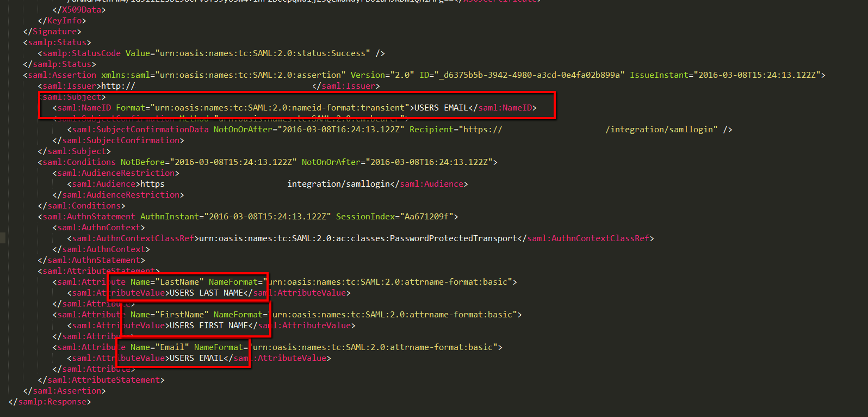The height and width of the screenshot is (417, 868).
Task: Click the opening saml:Audience tag
Action: tap(104, 184)
